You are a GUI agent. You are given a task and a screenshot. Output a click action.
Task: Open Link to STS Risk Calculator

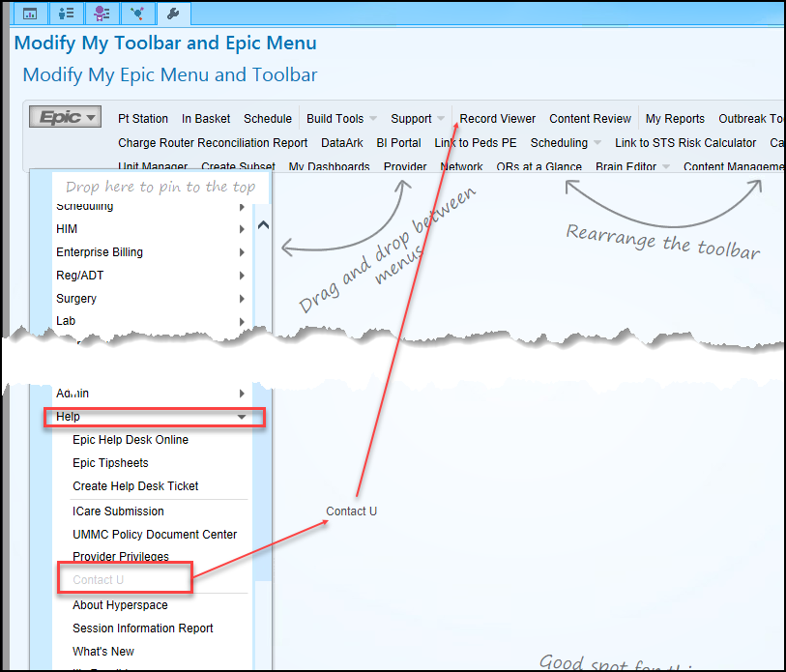[685, 143]
